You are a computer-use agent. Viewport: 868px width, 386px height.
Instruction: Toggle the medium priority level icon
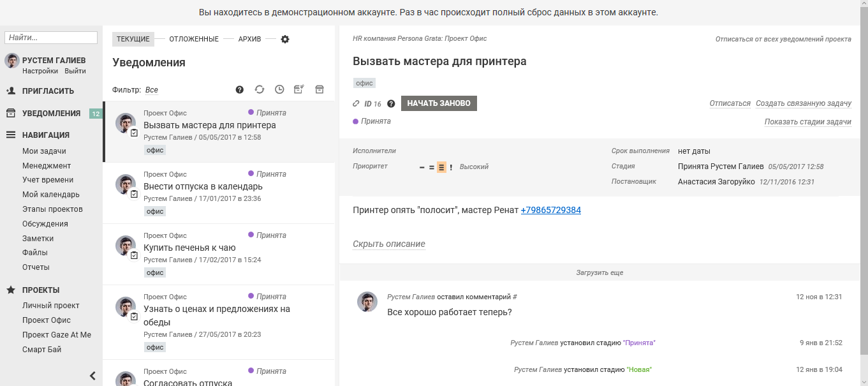coord(431,167)
